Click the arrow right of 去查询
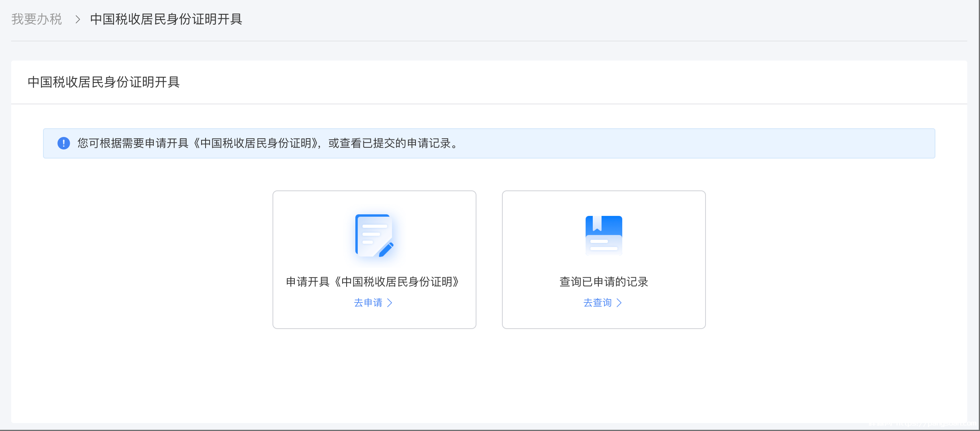This screenshot has width=980, height=431. (619, 303)
